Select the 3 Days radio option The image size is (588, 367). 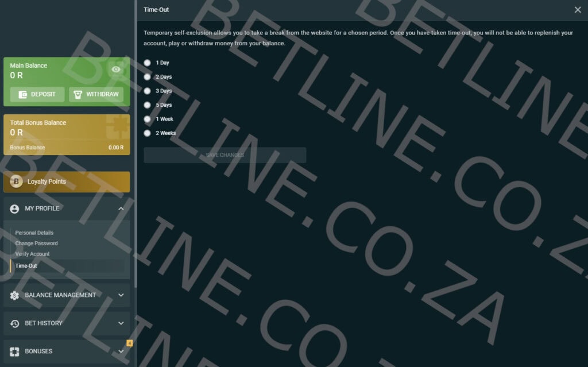pos(148,91)
